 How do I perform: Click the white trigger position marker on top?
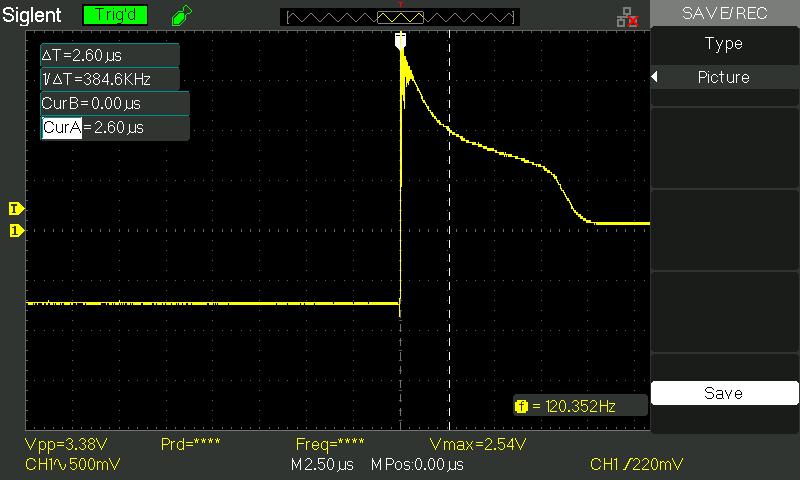401,41
